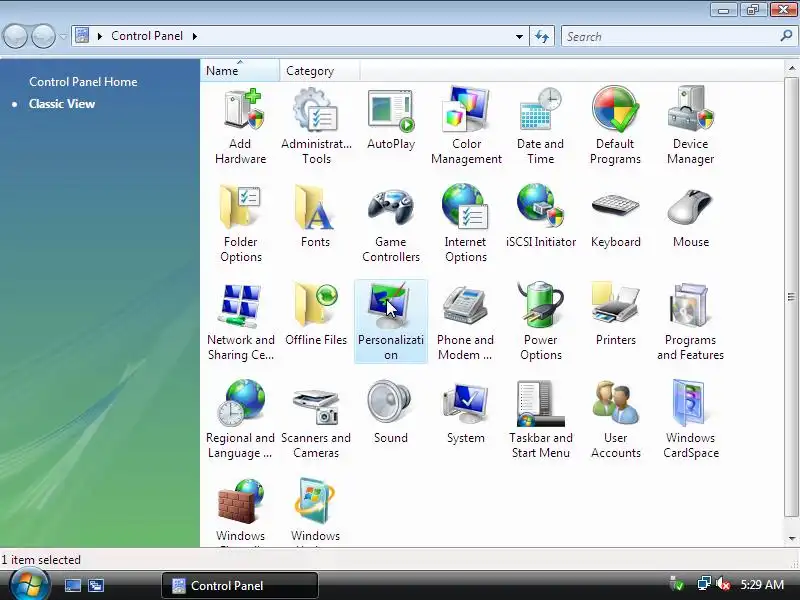Open the Sound icon
This screenshot has height=600, width=800.
tap(391, 414)
